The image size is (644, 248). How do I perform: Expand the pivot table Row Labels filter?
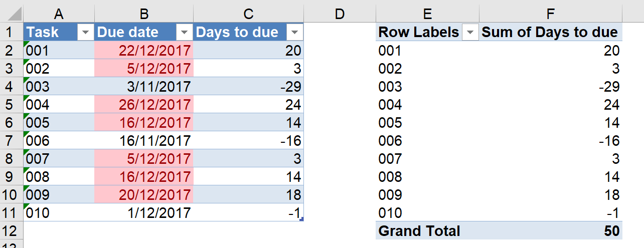(470, 33)
